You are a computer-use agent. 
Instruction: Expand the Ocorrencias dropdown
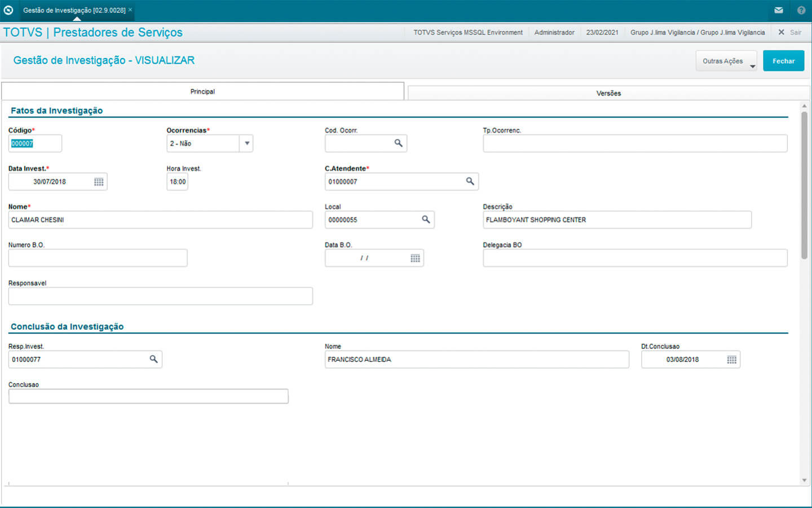(x=246, y=143)
